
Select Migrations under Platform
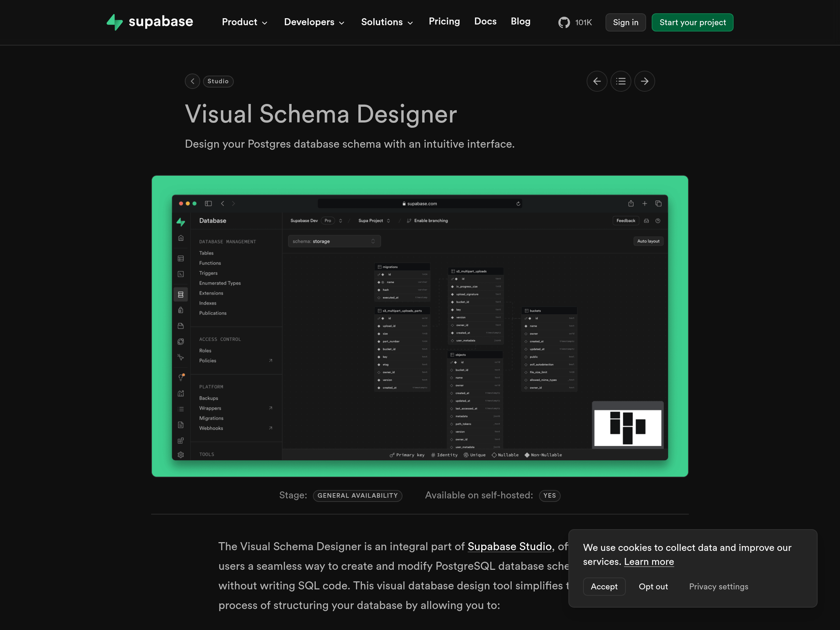(x=211, y=418)
